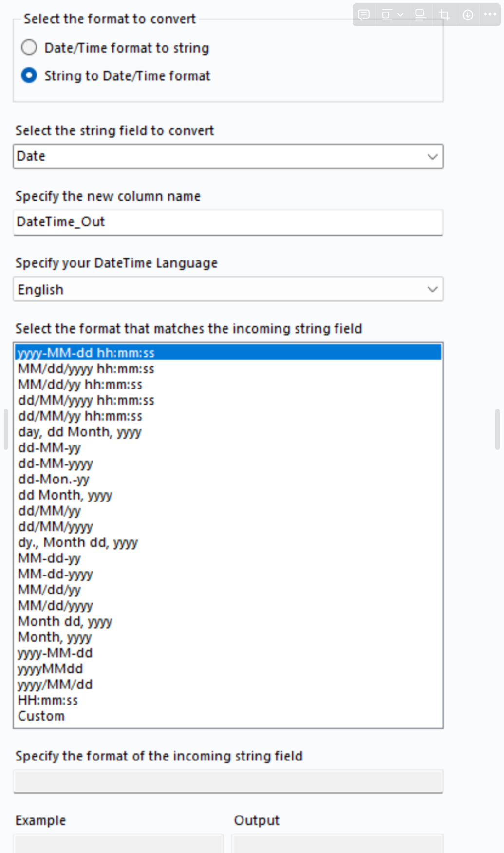Select the Date/Time format to string option
Image resolution: width=504 pixels, height=853 pixels.
[29, 48]
